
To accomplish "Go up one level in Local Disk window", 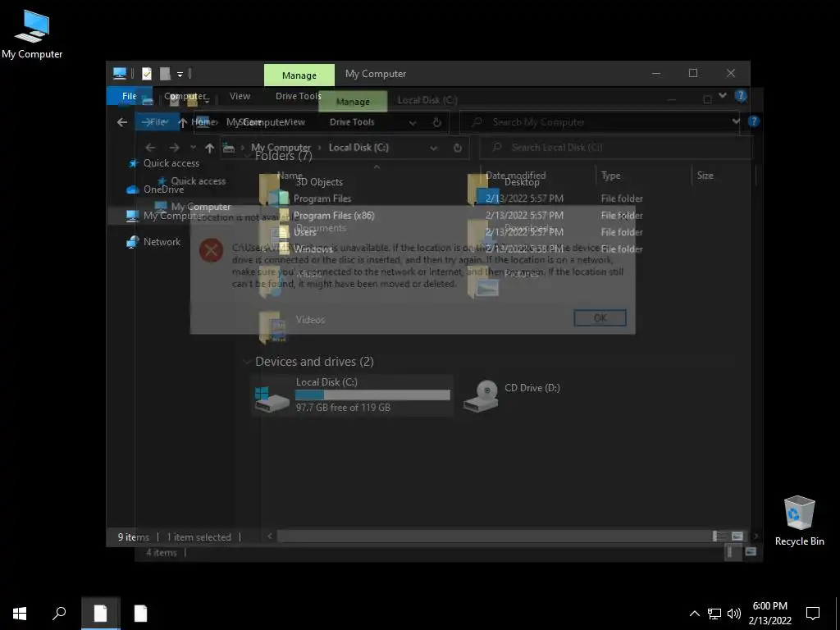I will (x=209, y=148).
